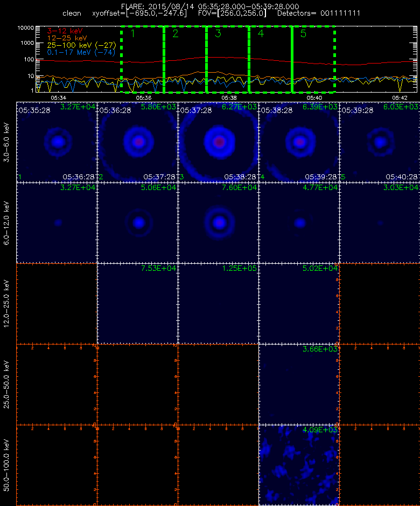Click the Detectors= 001111111 text
420x506 pixels.
[319, 13]
